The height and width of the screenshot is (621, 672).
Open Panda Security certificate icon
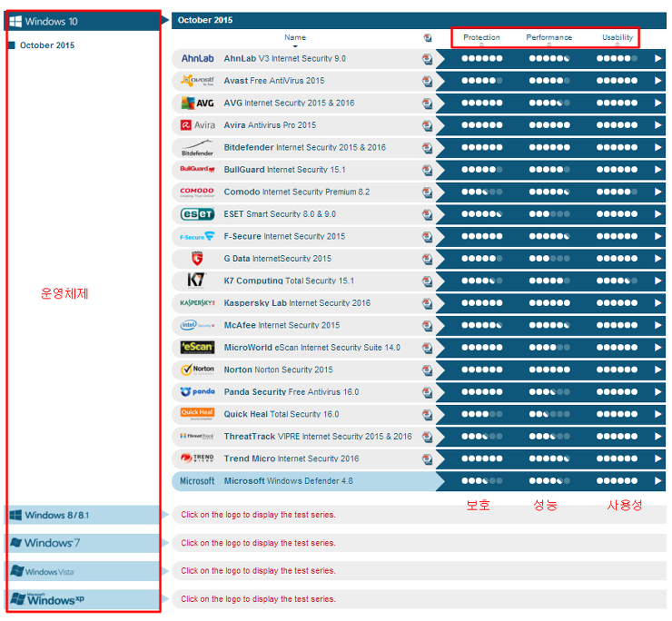pyautogui.click(x=427, y=392)
